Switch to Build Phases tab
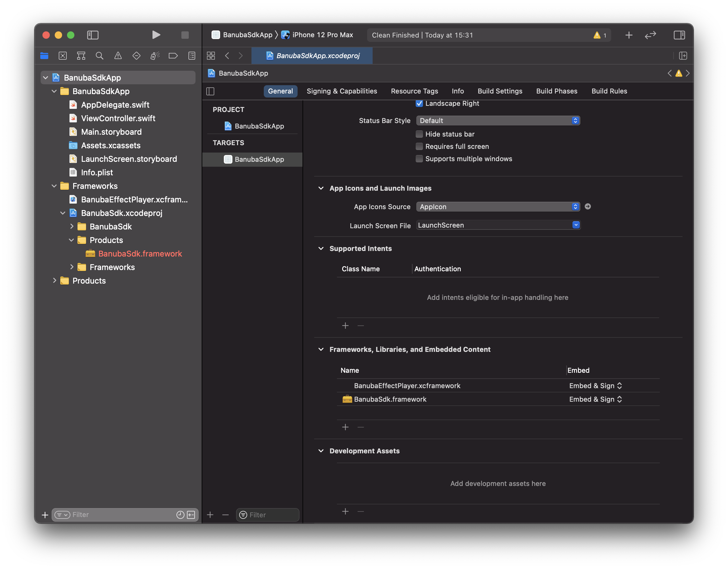This screenshot has width=728, height=569. point(557,91)
